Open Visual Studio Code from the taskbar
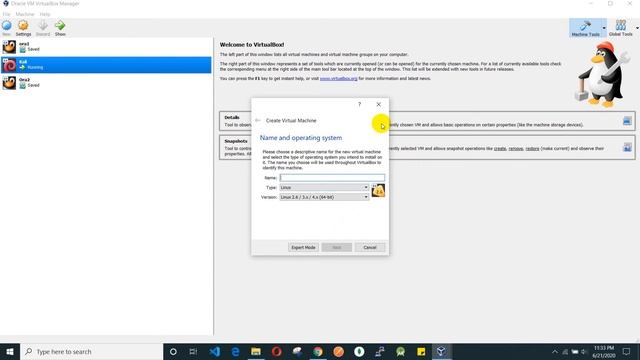This screenshot has height=360, width=640. [x=214, y=351]
